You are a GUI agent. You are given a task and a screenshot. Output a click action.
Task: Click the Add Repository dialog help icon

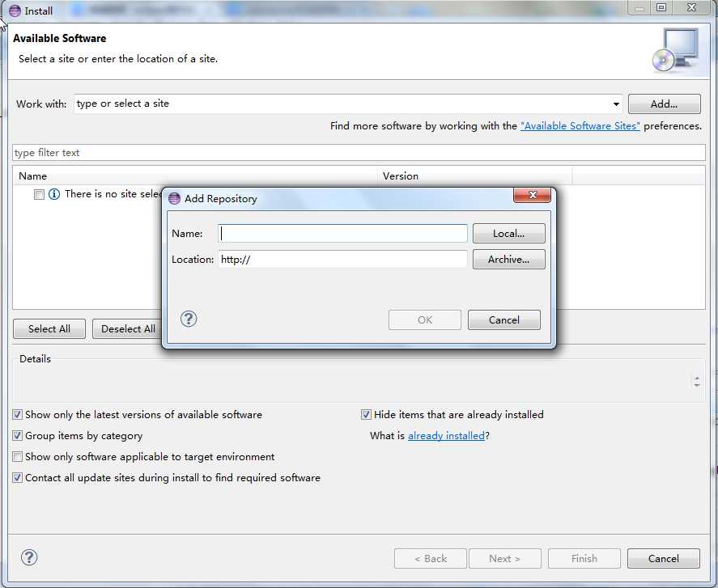pyautogui.click(x=188, y=319)
